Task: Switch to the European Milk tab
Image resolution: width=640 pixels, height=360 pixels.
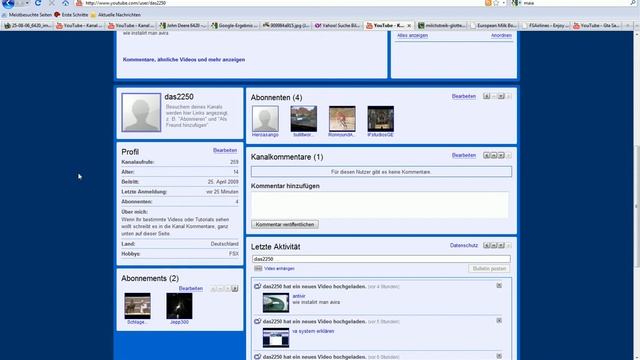Action: pyautogui.click(x=493, y=25)
